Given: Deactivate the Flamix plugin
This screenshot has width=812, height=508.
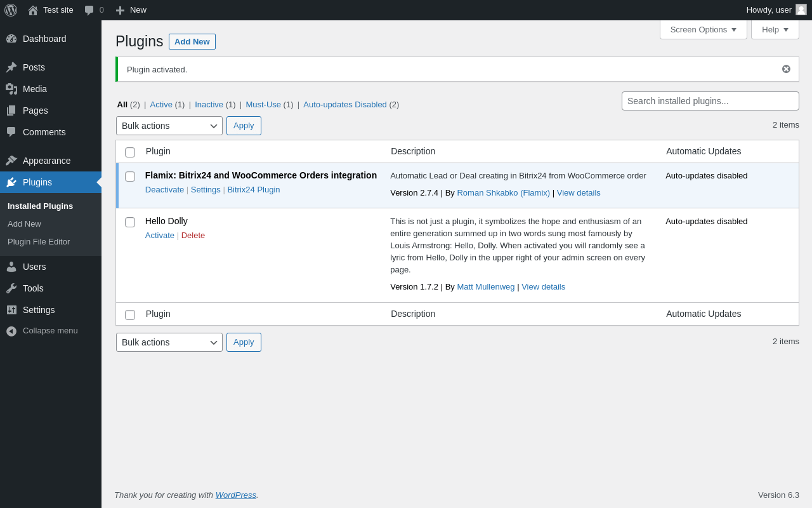Looking at the screenshot, I should coord(164,190).
